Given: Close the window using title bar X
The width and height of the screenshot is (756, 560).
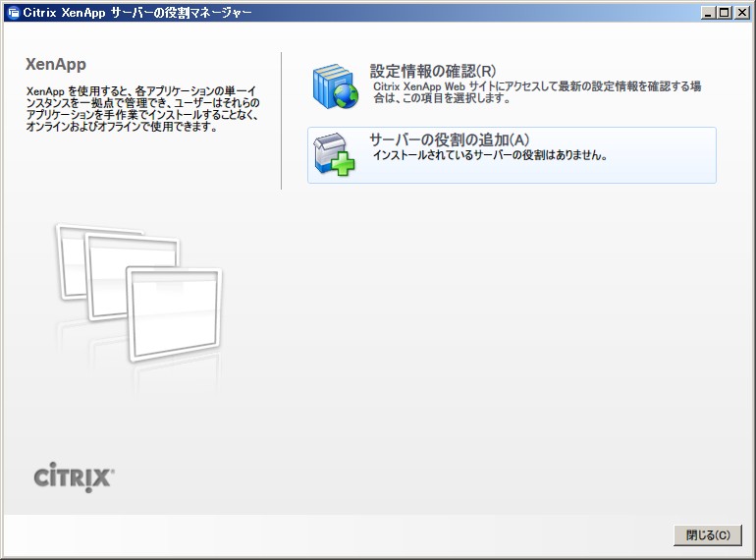Looking at the screenshot, I should click(x=741, y=13).
